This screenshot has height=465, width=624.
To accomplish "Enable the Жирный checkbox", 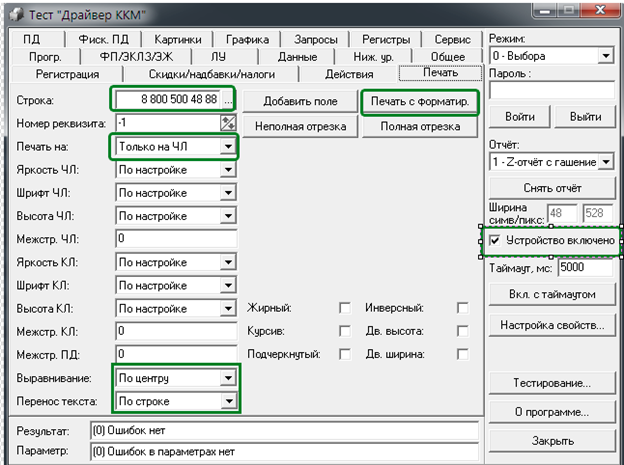I will tap(345, 308).
